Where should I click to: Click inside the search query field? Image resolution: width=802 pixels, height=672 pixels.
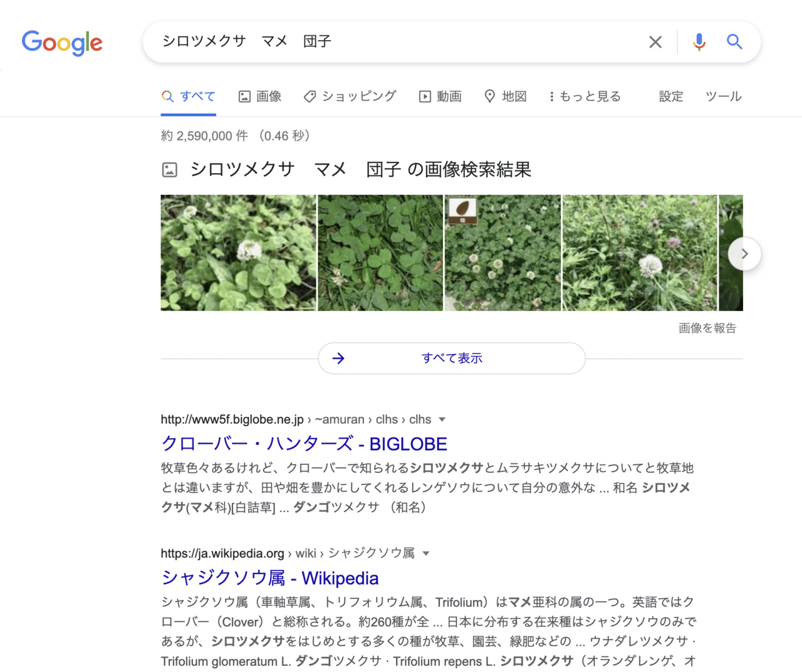[x=376, y=41]
